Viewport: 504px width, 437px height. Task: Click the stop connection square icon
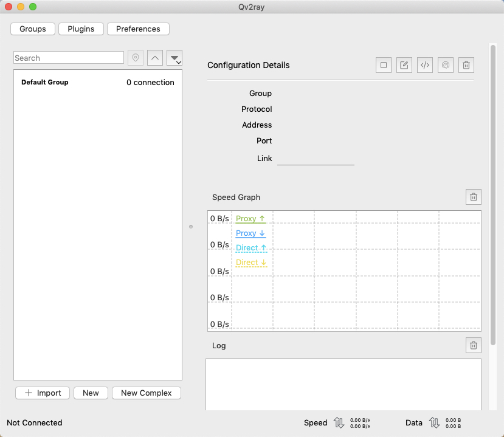click(384, 65)
